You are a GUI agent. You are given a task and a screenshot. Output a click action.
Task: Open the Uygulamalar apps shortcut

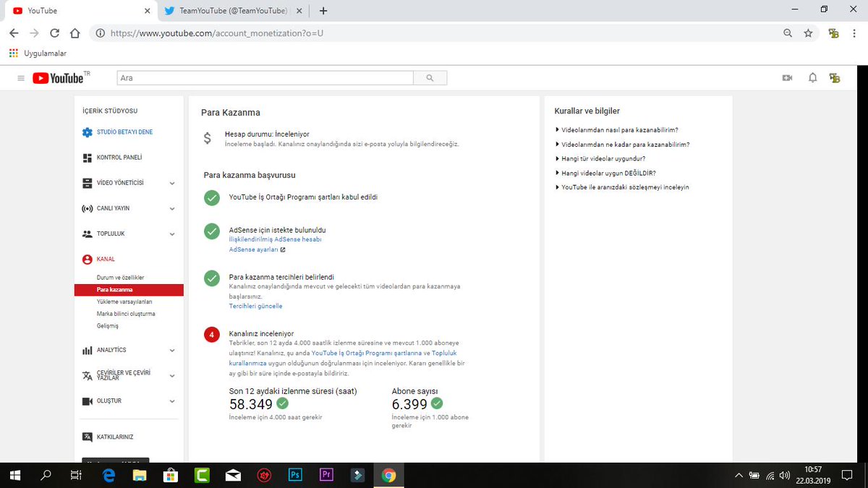click(38, 53)
